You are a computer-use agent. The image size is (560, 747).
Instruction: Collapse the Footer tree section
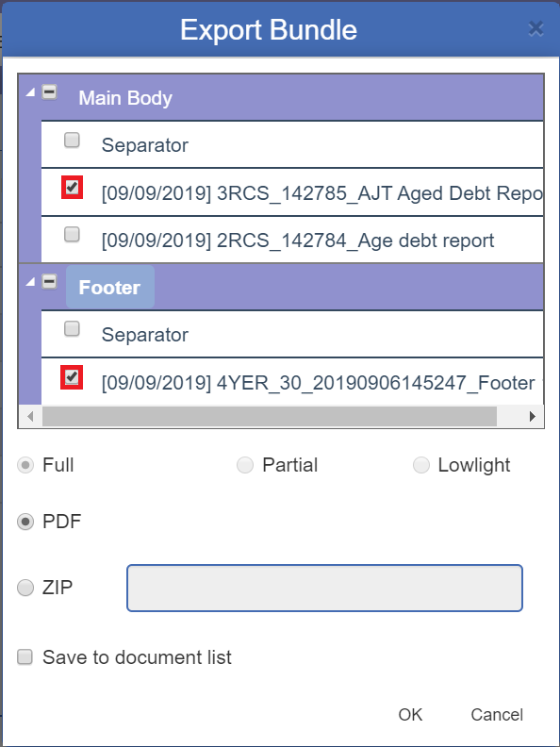pyautogui.click(x=30, y=283)
